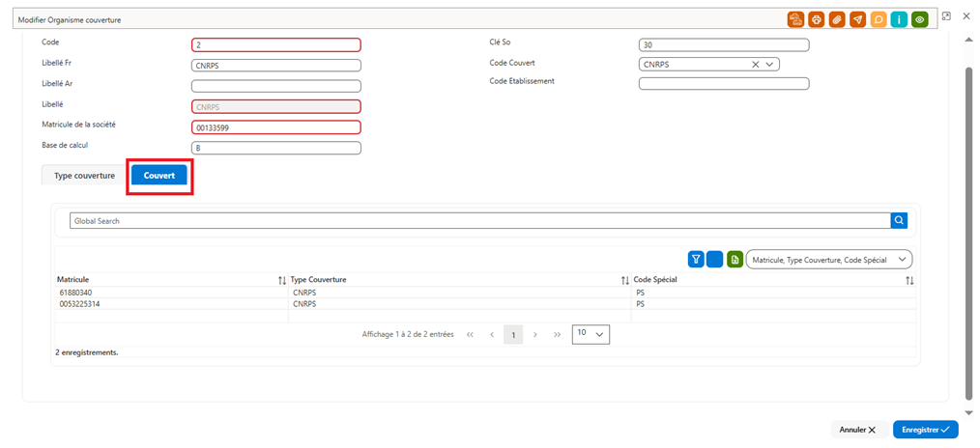Run search with the magnifier icon
This screenshot has height=448, width=980.
pyautogui.click(x=899, y=220)
